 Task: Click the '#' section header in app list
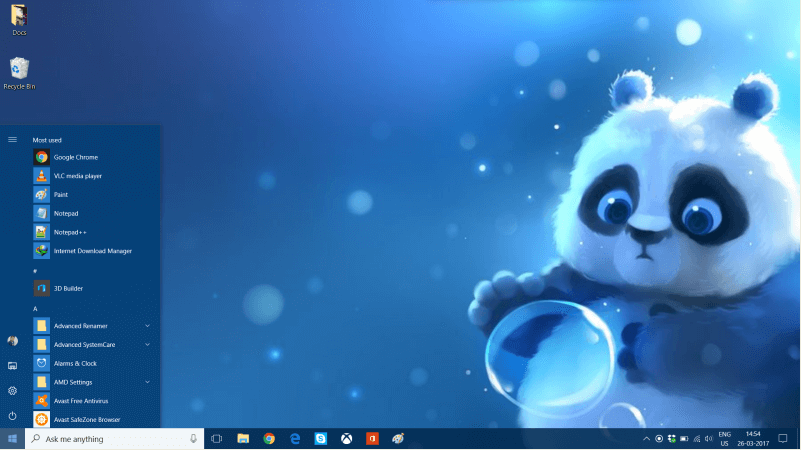point(35,271)
